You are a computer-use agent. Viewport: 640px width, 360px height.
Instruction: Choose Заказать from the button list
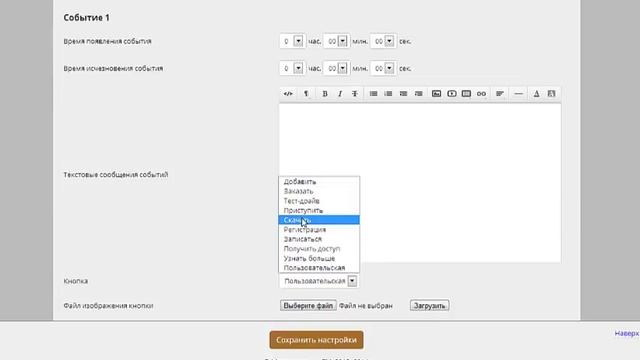point(319,191)
